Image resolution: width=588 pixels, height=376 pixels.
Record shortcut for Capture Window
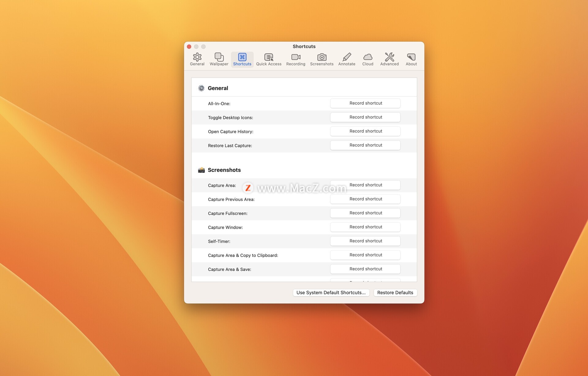pyautogui.click(x=365, y=227)
